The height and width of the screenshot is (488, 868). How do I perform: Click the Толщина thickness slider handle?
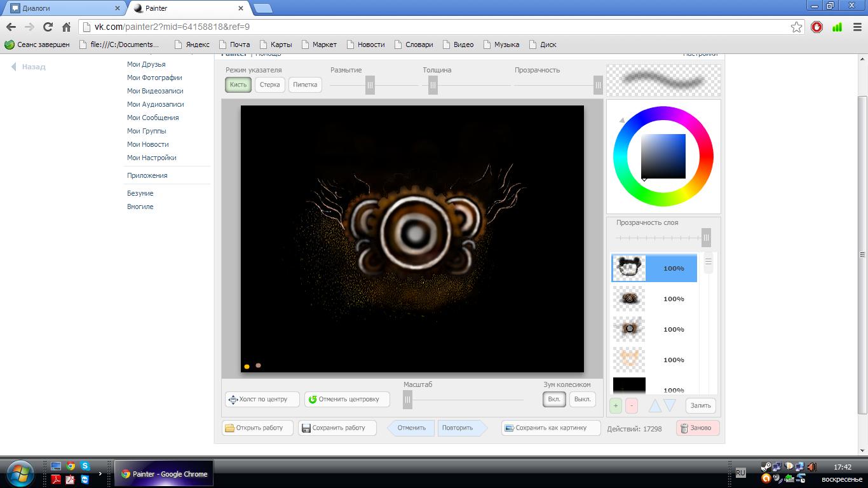[433, 85]
